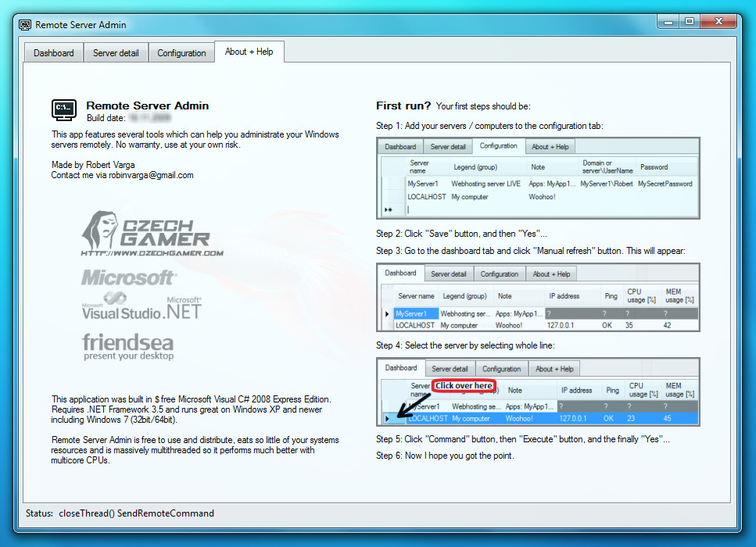Click the 'Made by Robert Varga' text
This screenshot has width=756, height=547.
93,165
